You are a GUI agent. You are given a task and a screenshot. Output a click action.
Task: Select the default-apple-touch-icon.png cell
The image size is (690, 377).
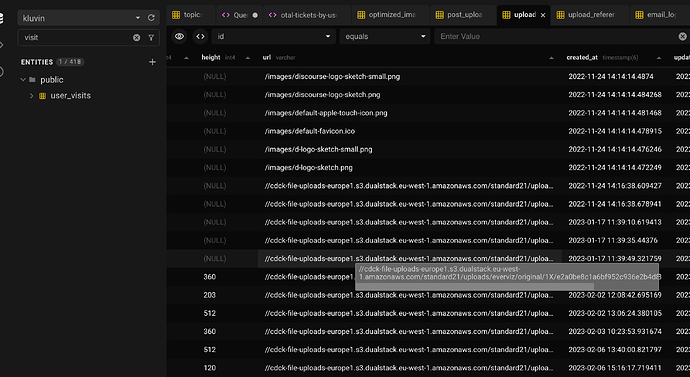pos(326,113)
